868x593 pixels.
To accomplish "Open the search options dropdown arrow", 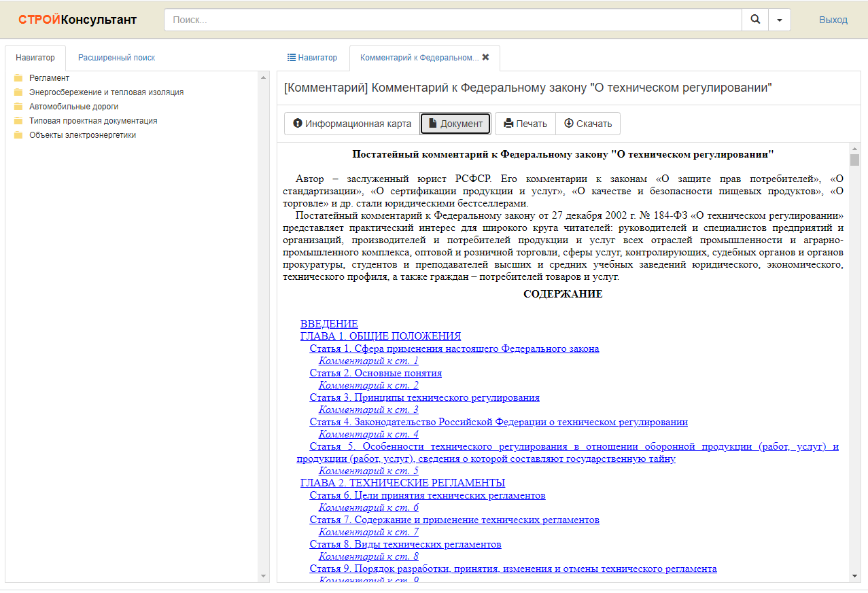I will 780,20.
